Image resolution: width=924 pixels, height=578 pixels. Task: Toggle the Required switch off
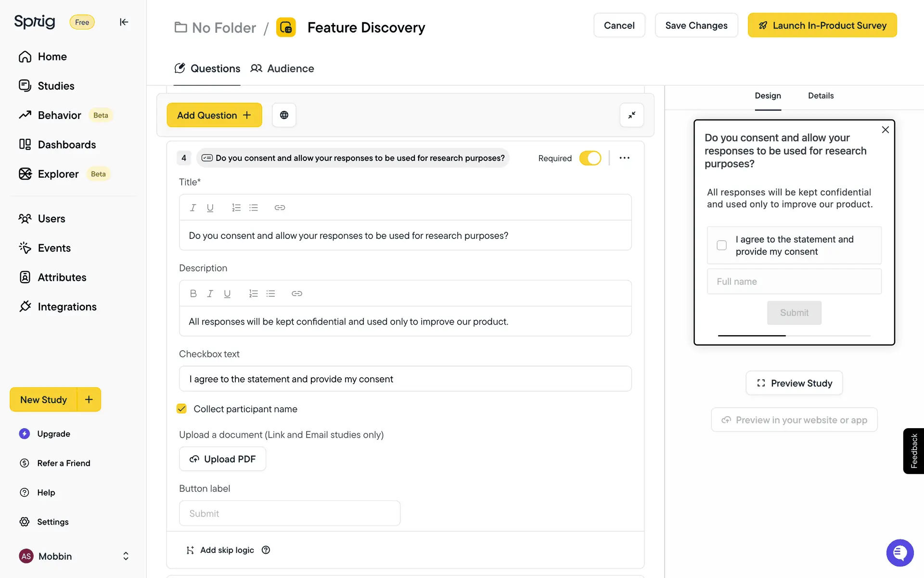click(x=590, y=158)
